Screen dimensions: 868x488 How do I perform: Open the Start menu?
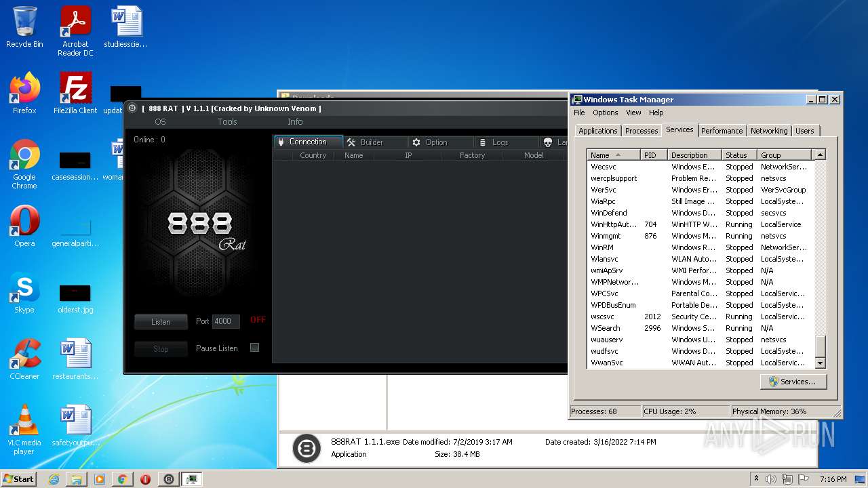[x=19, y=479]
